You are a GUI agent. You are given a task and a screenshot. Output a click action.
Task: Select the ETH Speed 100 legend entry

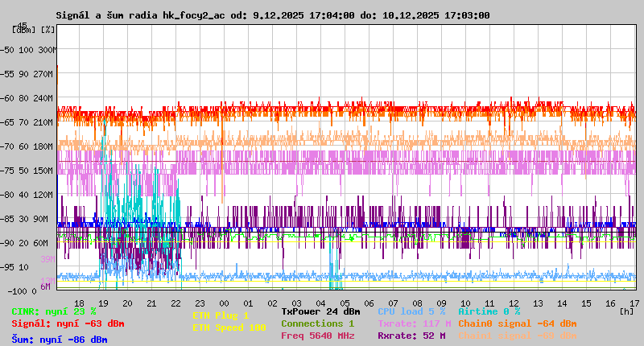point(229,327)
